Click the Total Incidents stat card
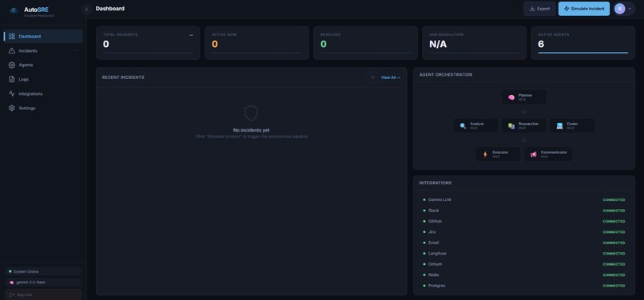Viewport: 644px width, 300px height. tap(148, 42)
